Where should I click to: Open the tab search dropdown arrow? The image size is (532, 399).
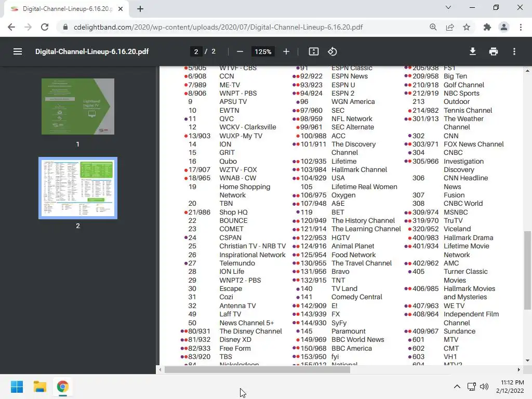click(x=448, y=7)
